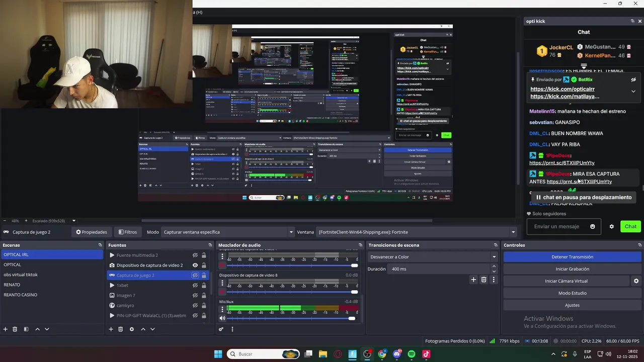Enable Modo Estudio
644x362 pixels.
(x=572, y=293)
